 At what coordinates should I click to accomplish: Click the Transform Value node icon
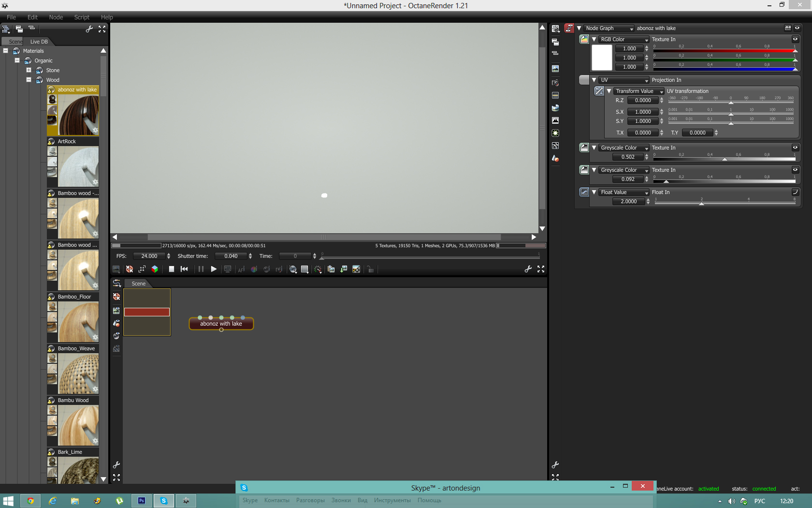(599, 91)
